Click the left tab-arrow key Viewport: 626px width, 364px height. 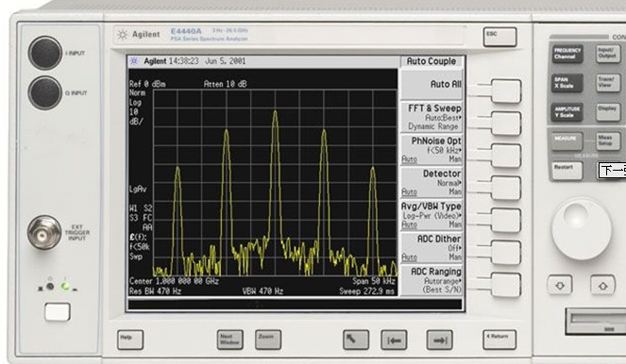click(394, 339)
